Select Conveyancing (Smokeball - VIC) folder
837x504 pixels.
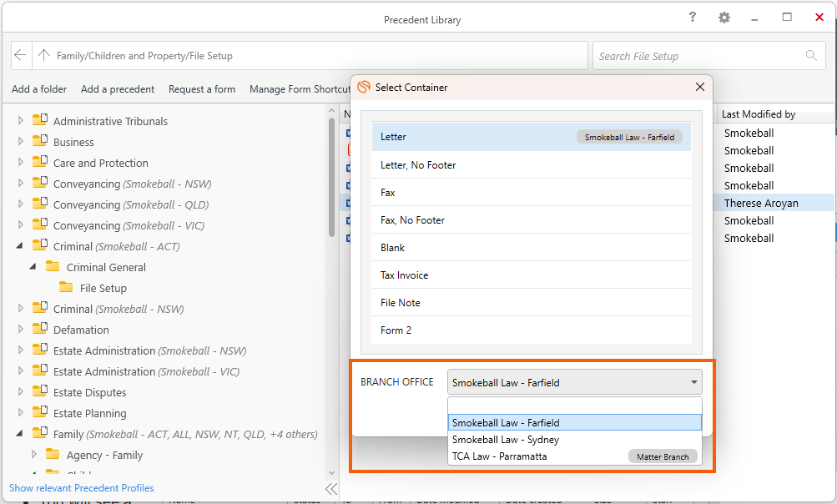point(129,226)
